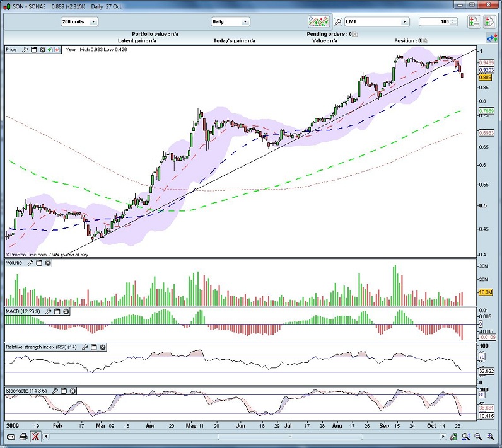Screen dimensions: 502x448
Task: Click blue arrow trading toggle icon
Action: click(x=492, y=38)
